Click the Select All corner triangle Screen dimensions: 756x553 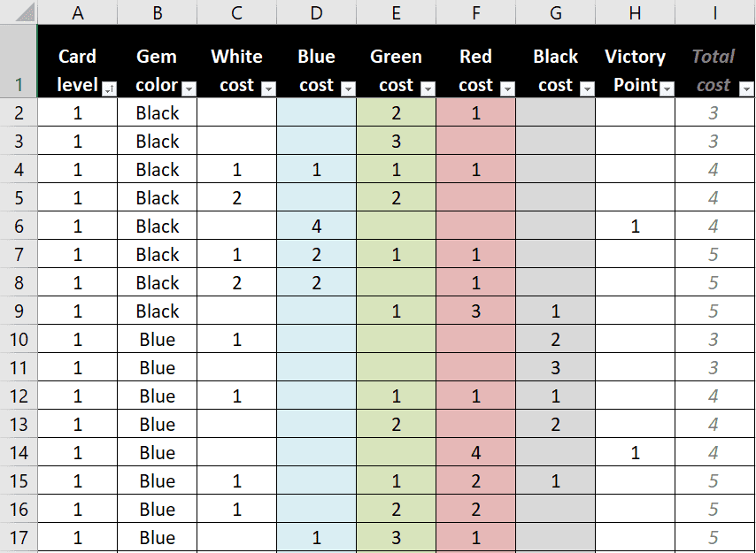24,13
